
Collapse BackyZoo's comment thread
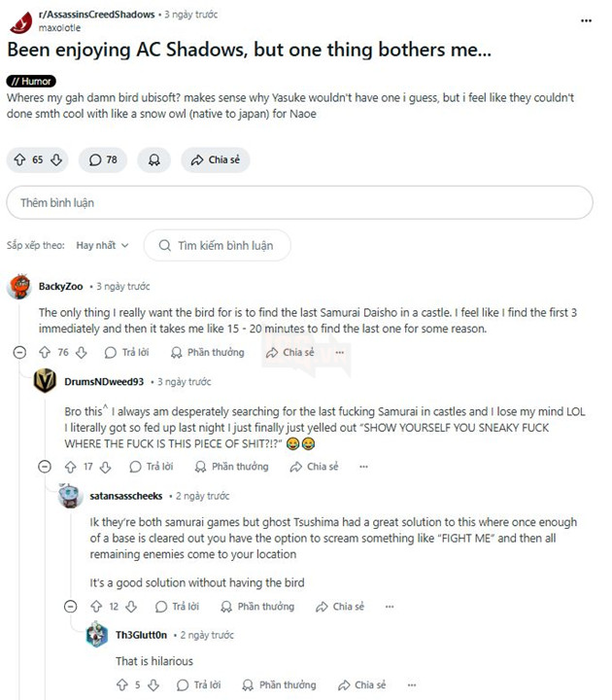point(19,353)
